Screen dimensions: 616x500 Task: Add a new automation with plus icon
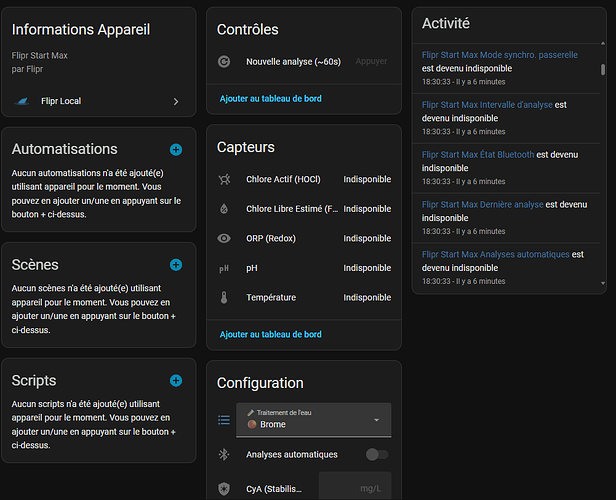pos(176,150)
